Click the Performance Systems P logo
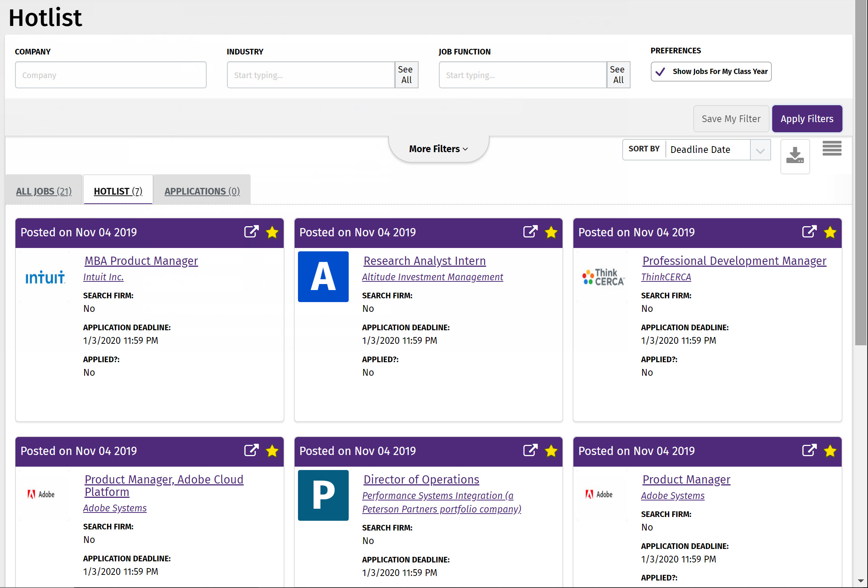 click(323, 495)
